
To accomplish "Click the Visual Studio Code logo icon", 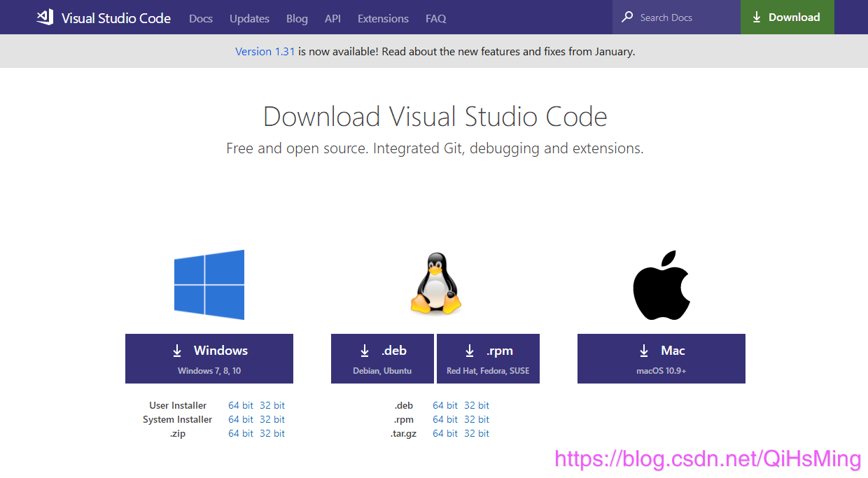I will [45, 17].
